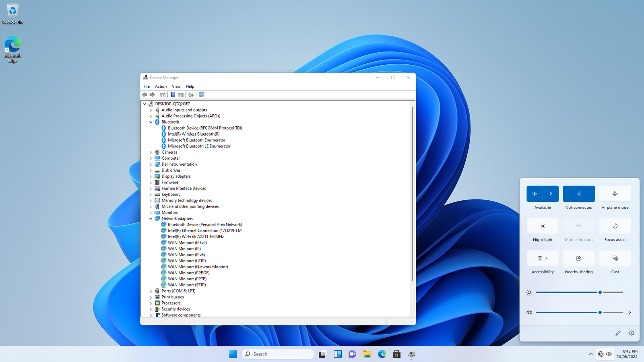Screen dimensions: 644x362
Task: Collapse the Bluetooth category
Action: 151,122
